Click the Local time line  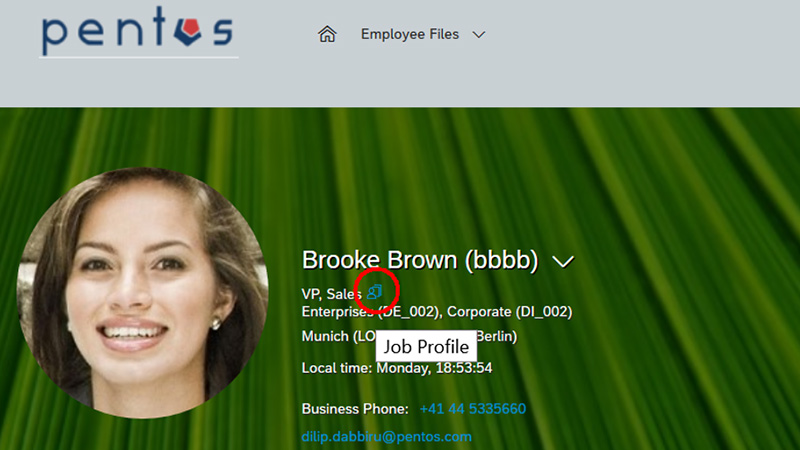pyautogui.click(x=397, y=368)
